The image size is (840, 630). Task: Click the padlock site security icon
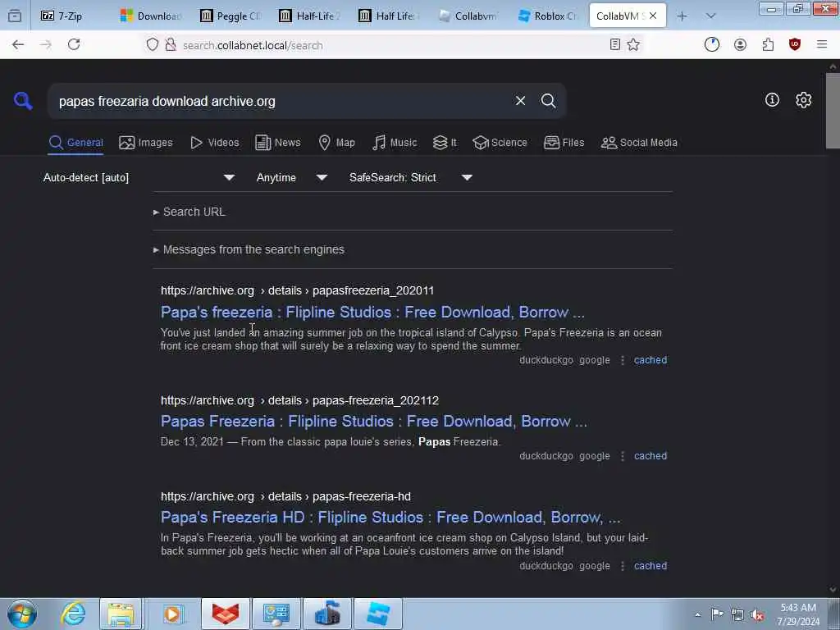171,44
